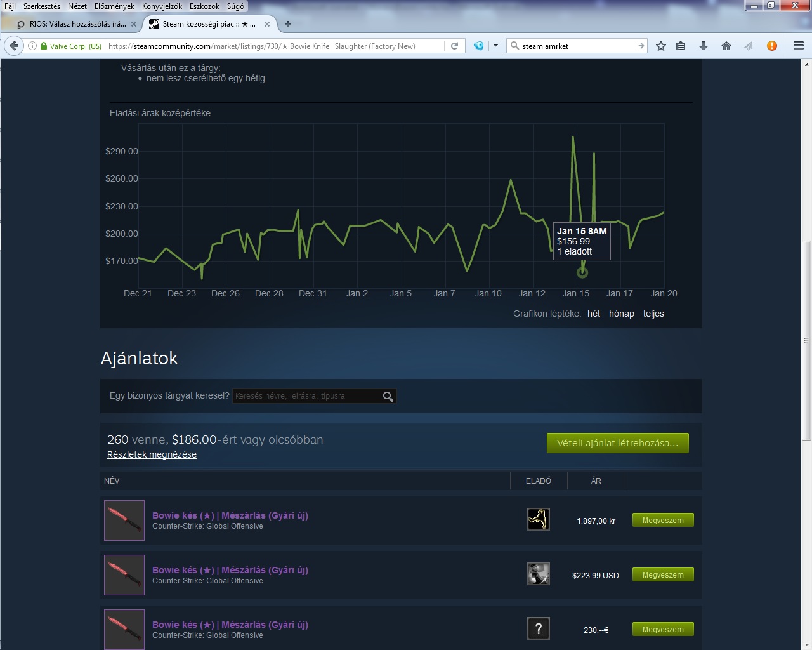Screen dimensions: 812x650
Task: Click the ÁR column header
Action: 596,481
